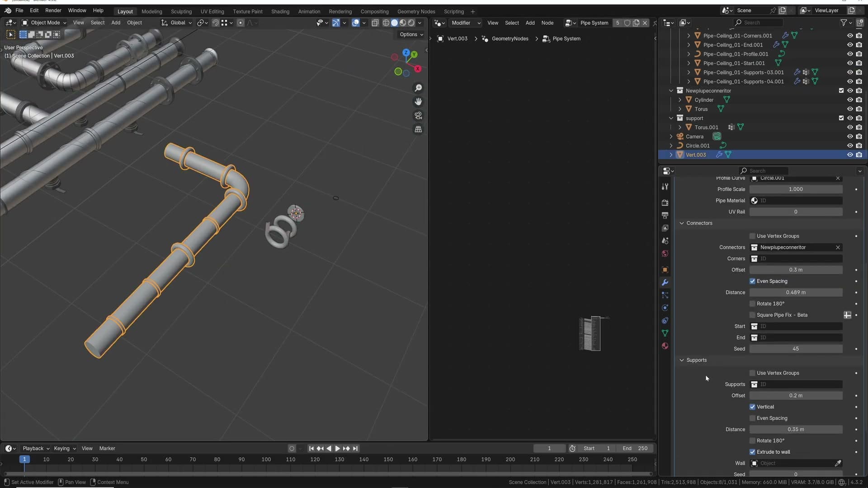Switch to the Modeling workspace tab
The height and width of the screenshot is (488, 868).
(151, 11)
